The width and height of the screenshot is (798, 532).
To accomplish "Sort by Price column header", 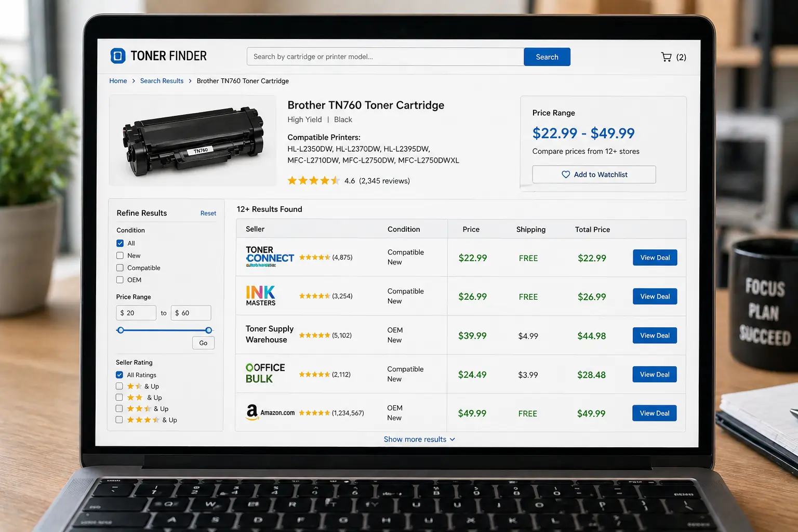I will point(471,229).
